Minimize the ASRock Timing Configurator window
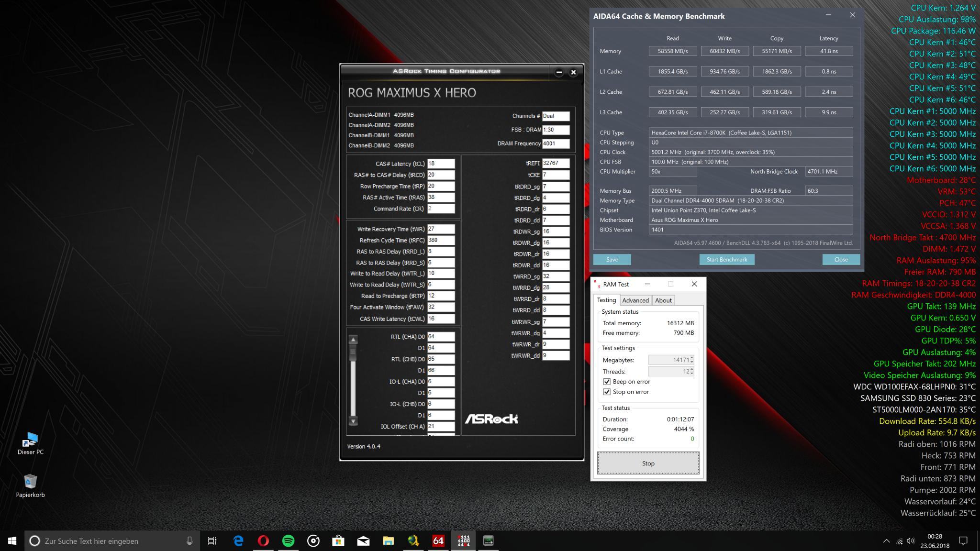This screenshot has height=551, width=980. 559,72
